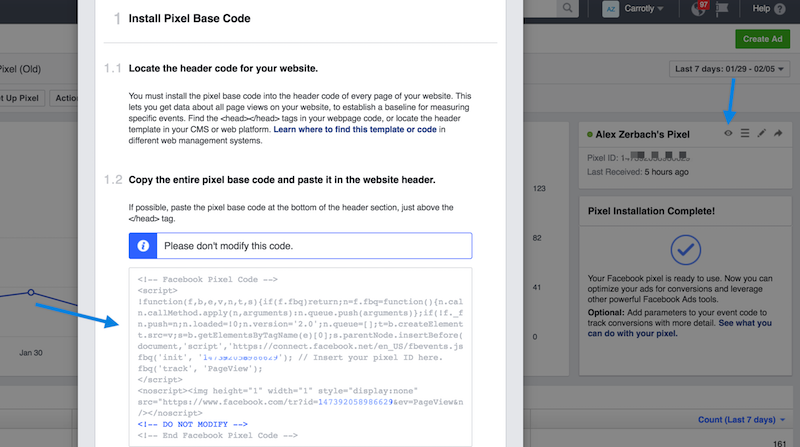Click the 'DO NOT MODIFY' comment line in code
The image size is (800, 447).
(x=192, y=424)
